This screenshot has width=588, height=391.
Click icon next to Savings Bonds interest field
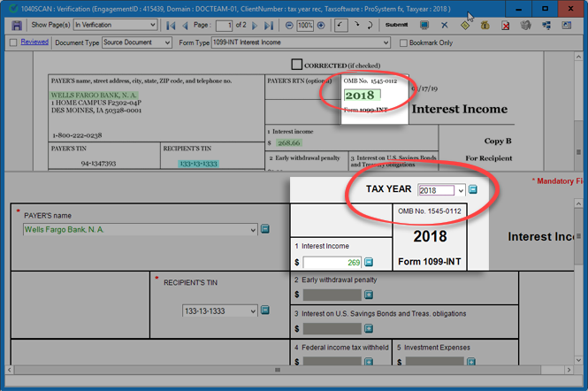tap(369, 328)
